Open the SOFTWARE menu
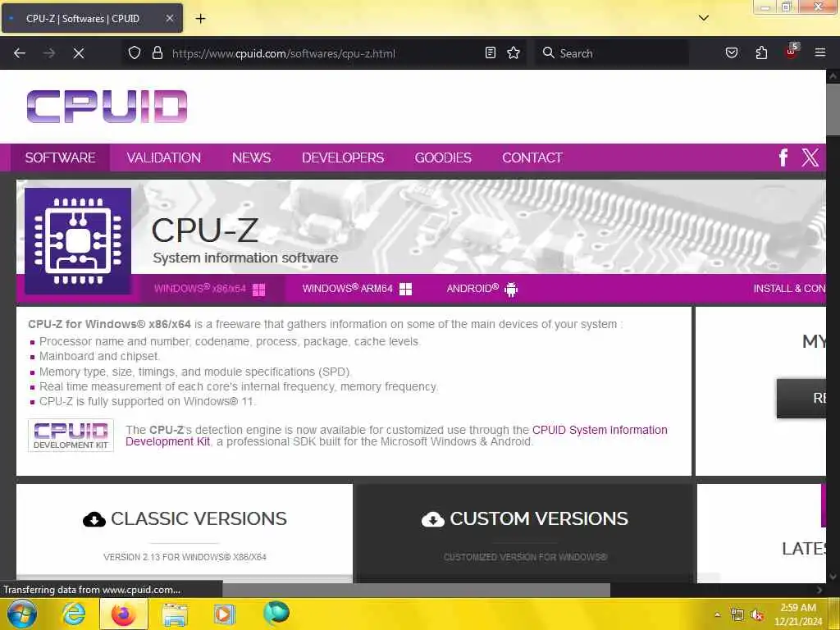The width and height of the screenshot is (840, 630). [x=60, y=157]
